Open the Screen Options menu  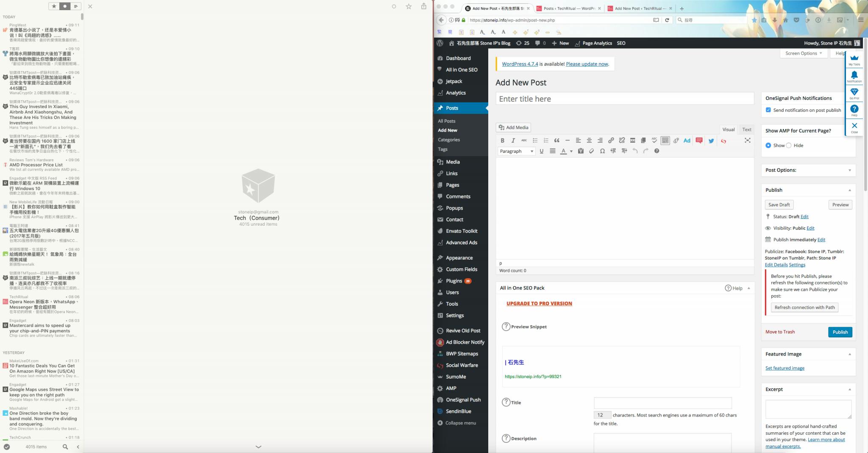803,53
